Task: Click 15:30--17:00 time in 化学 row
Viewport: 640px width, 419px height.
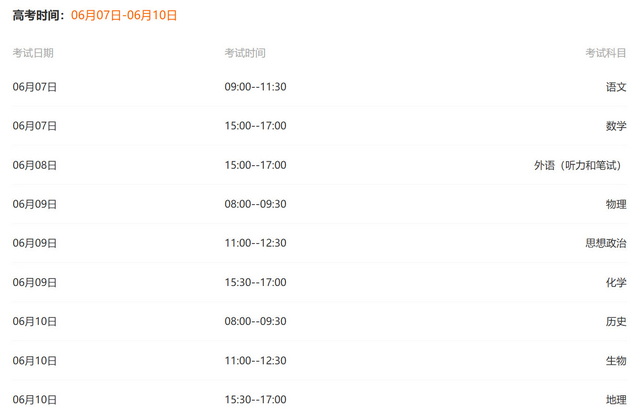Action: [256, 282]
